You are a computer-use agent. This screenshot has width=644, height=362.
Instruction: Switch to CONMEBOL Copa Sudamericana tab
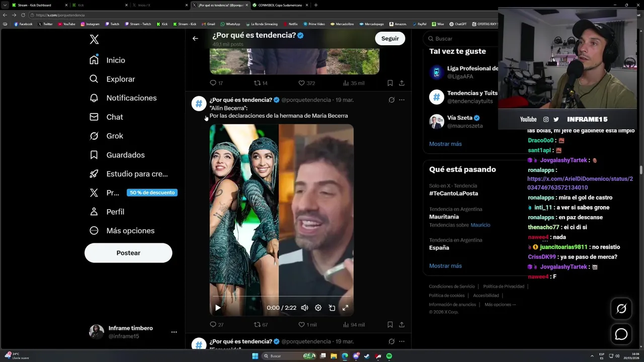[280, 5]
